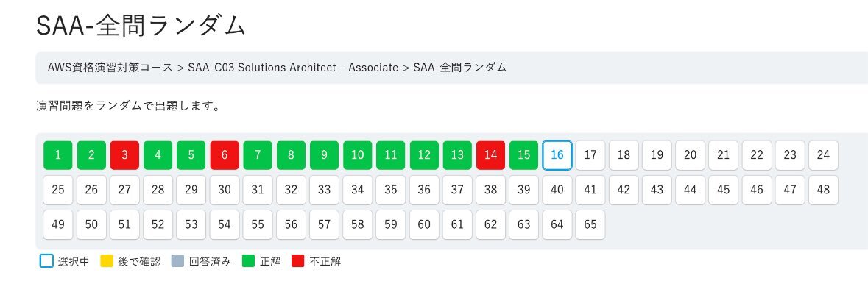The image size is (868, 281).
Task: Click the yellow 後で確認 legend swatch
Action: [107, 261]
